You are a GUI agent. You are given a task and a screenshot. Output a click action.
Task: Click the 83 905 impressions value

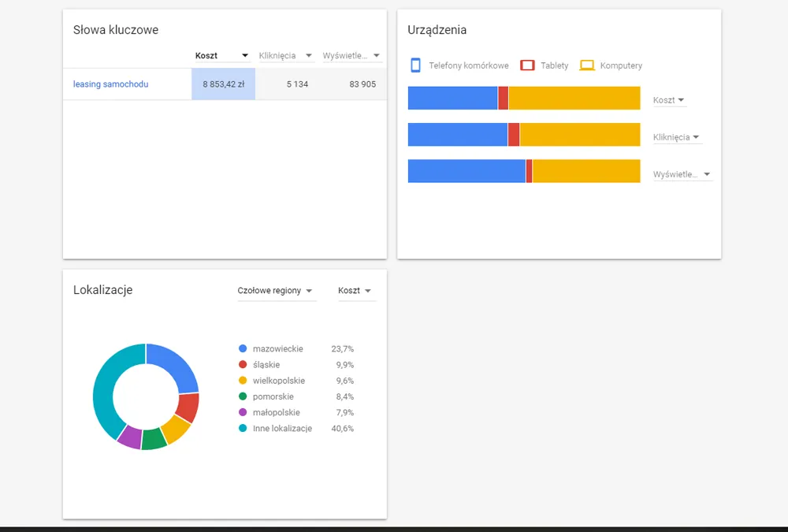[362, 84]
